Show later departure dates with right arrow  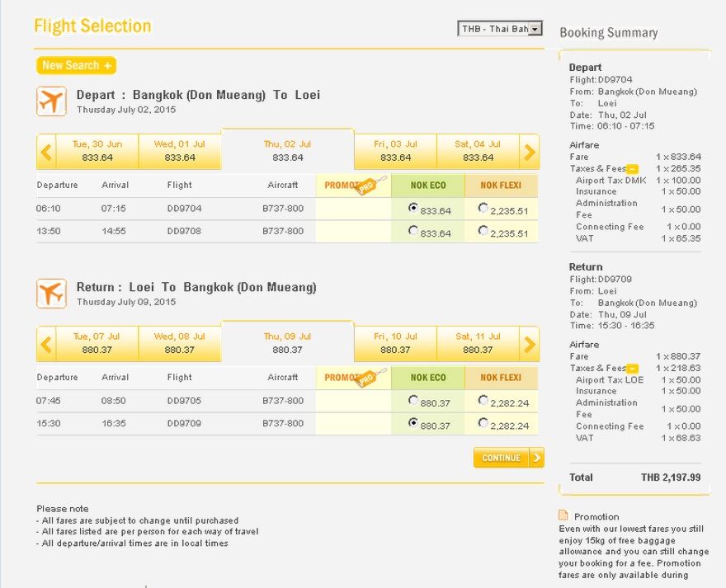(529, 152)
